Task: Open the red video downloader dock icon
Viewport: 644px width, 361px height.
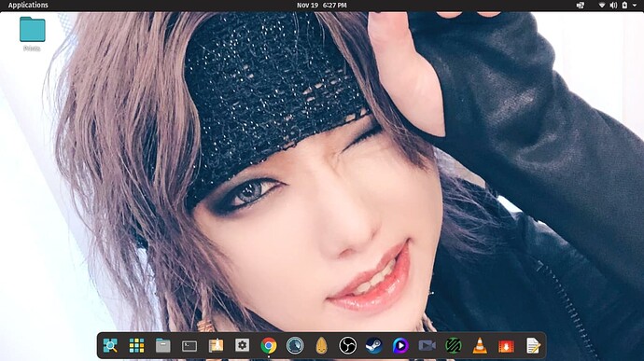Action: tap(506, 346)
